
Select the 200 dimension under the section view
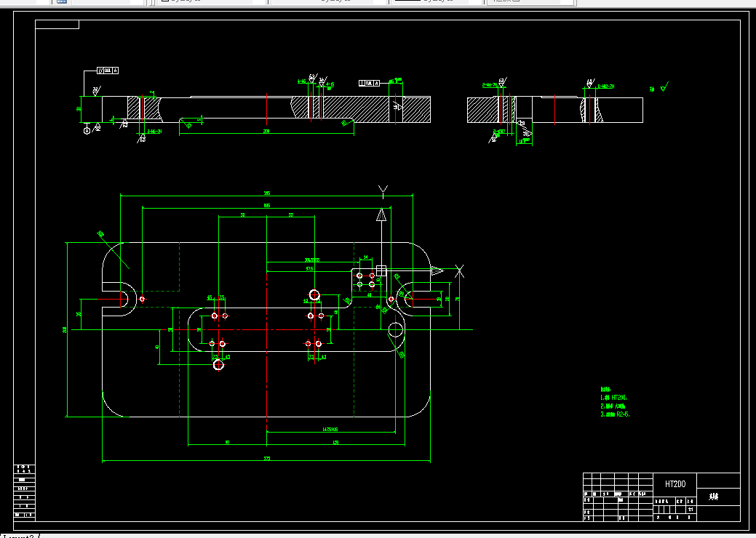point(266,131)
